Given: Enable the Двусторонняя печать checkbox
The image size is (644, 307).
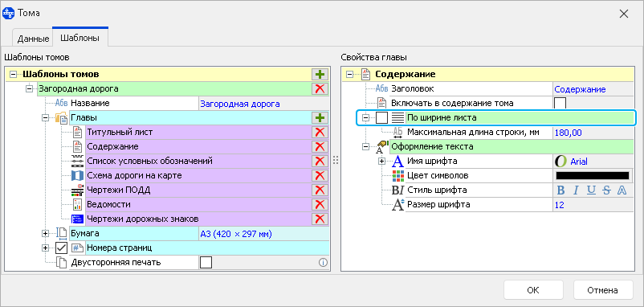Looking at the screenshot, I should pyautogui.click(x=206, y=262).
